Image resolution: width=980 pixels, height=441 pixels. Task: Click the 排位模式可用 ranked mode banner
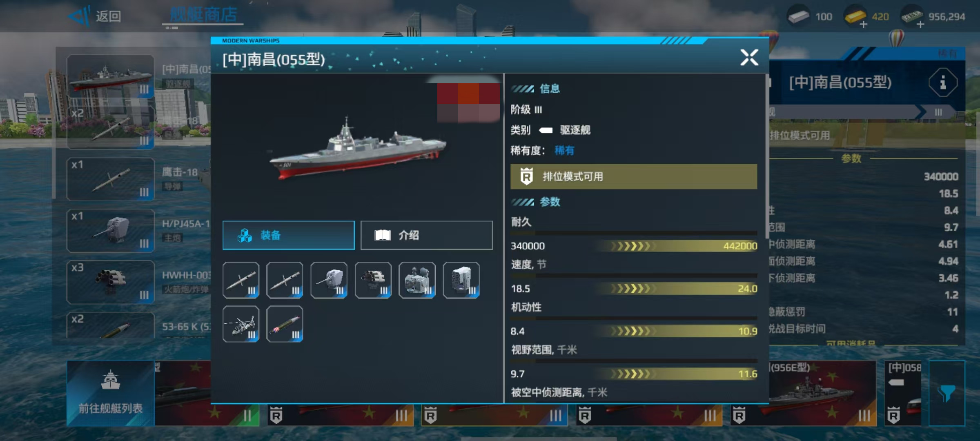tap(634, 176)
